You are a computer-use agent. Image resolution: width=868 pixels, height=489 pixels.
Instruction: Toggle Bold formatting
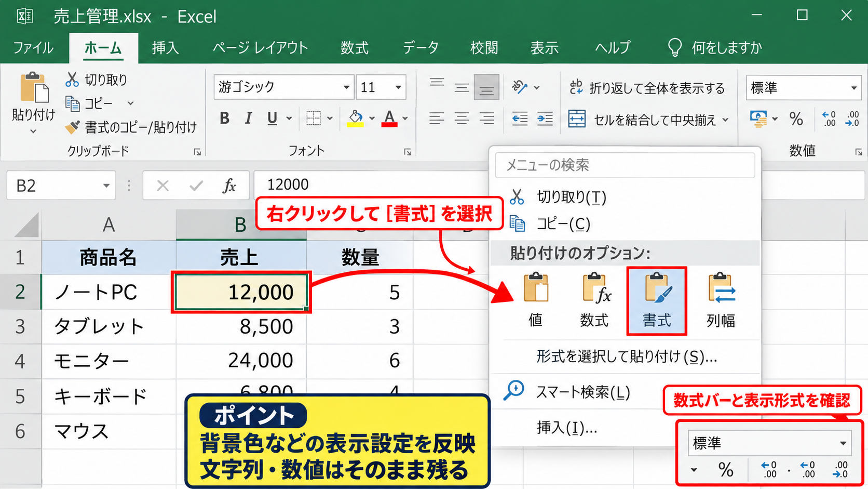(224, 118)
